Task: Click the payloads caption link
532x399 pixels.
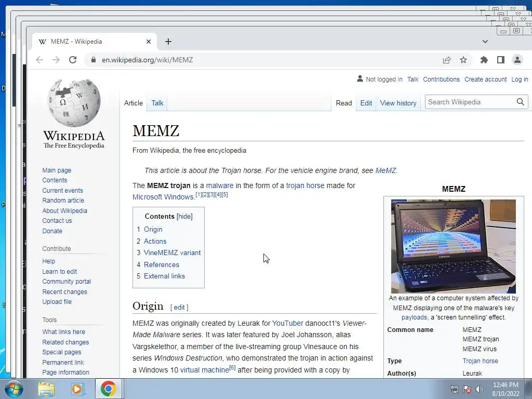Action: (414, 317)
